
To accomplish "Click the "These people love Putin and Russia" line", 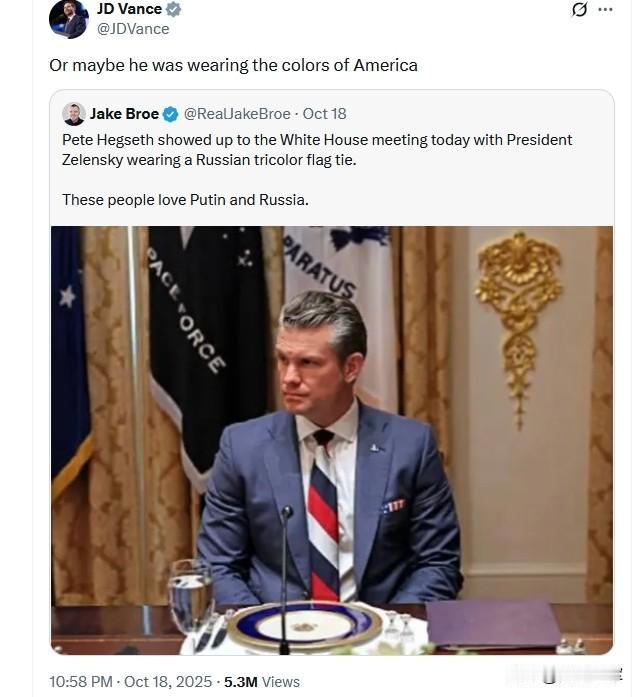I will click(185, 199).
